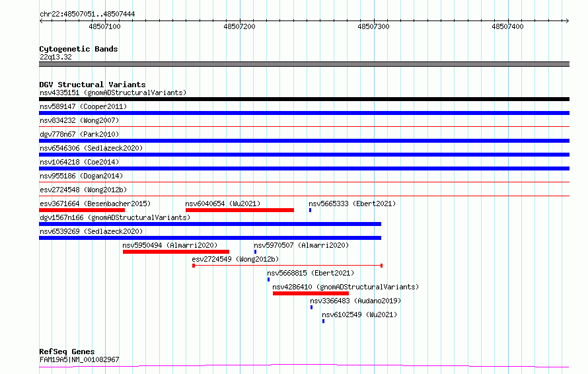Click the DGV Structural Variants track heading
This screenshot has height=374, width=588.
pyautogui.click(x=92, y=85)
